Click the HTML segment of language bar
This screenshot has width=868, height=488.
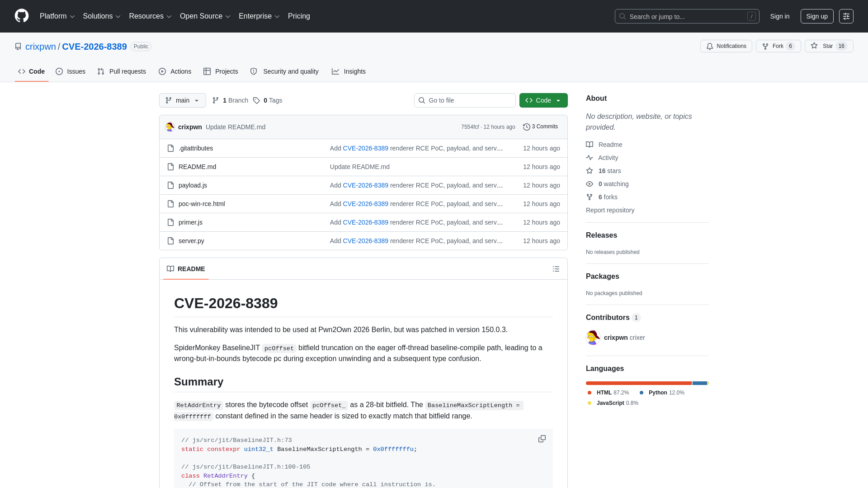coord(639,383)
